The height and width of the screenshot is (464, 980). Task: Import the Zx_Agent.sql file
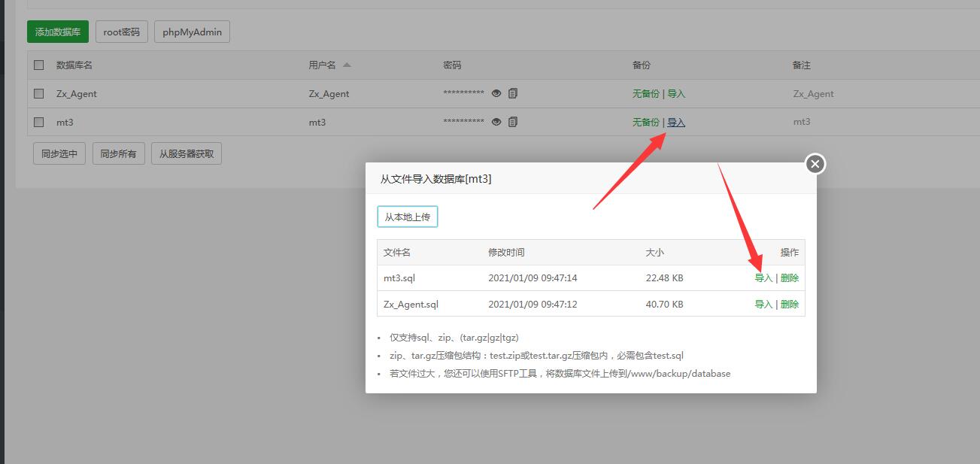point(763,305)
